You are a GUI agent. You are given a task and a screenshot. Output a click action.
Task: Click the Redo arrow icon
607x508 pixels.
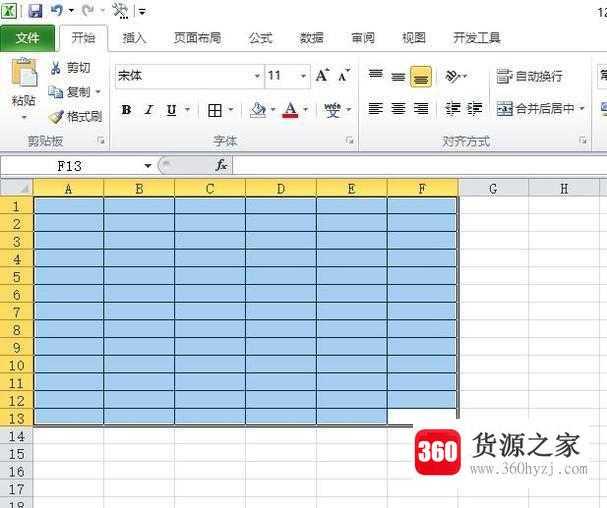click(x=87, y=10)
